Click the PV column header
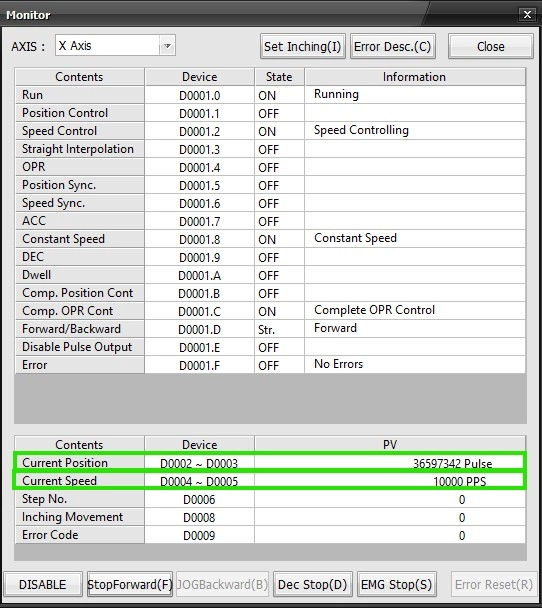The image size is (542, 608). (390, 444)
